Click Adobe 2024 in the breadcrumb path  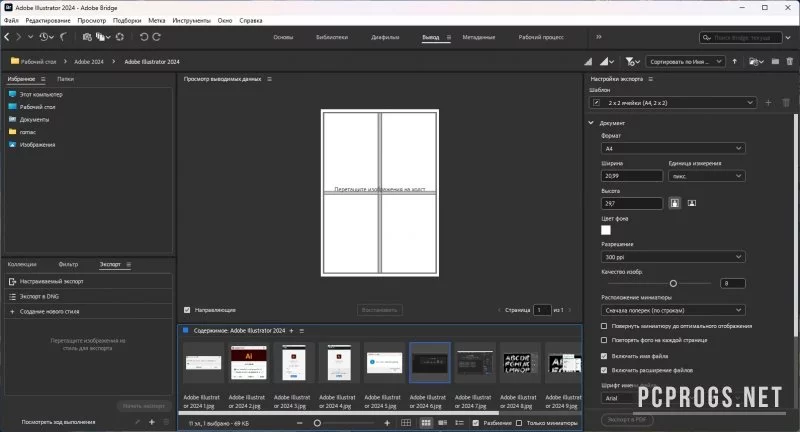coord(89,62)
